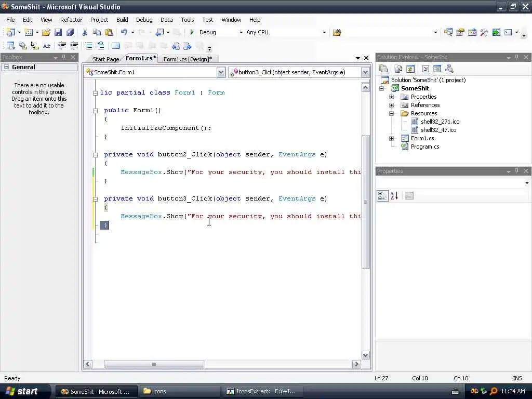Expand the Properties folder node
The image size is (532, 399).
392,97
